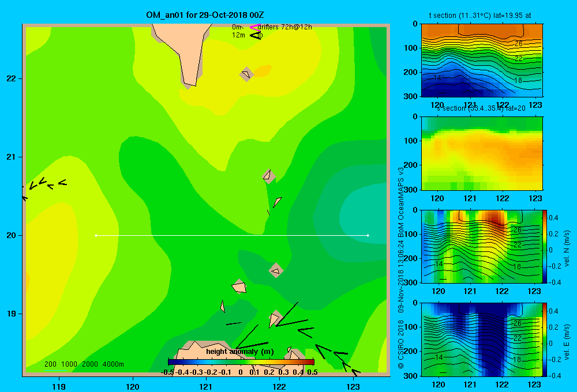Click the map title OM_an01 for 29-Oct-2018 00Z
577x392 pixels.
pyautogui.click(x=205, y=15)
